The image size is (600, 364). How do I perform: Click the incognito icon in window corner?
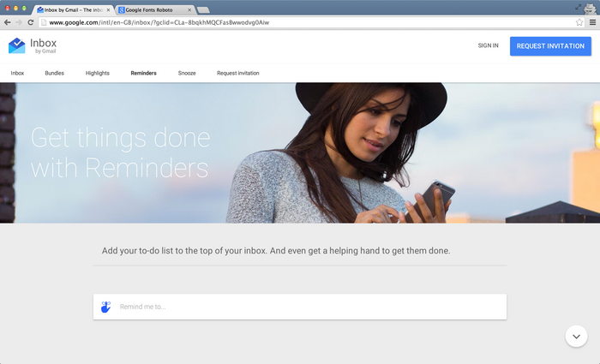590,9
